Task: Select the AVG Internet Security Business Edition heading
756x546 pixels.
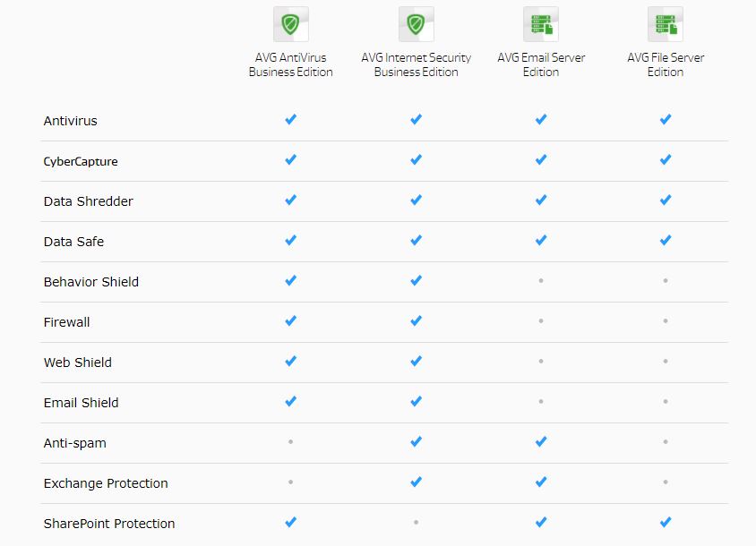Action: [x=417, y=64]
